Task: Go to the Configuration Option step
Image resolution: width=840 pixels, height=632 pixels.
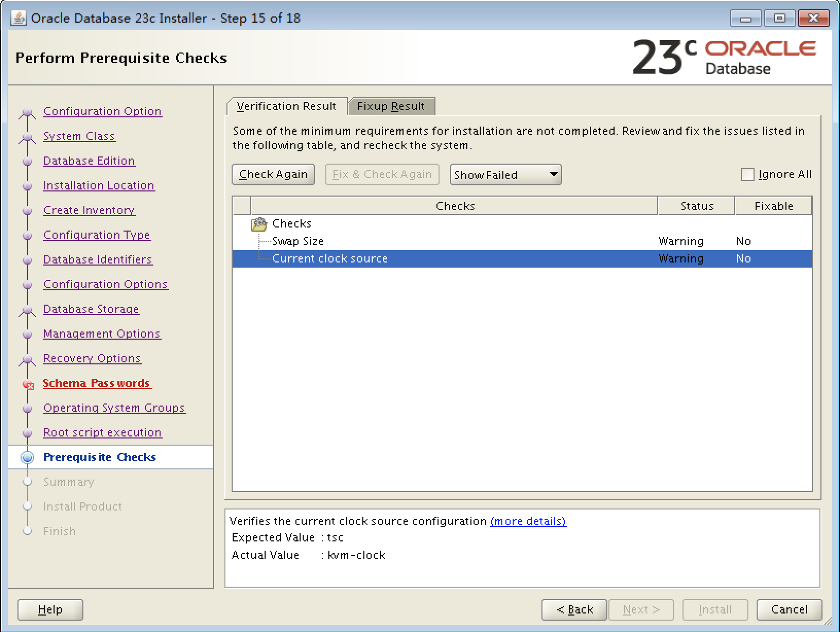Action: (x=103, y=112)
